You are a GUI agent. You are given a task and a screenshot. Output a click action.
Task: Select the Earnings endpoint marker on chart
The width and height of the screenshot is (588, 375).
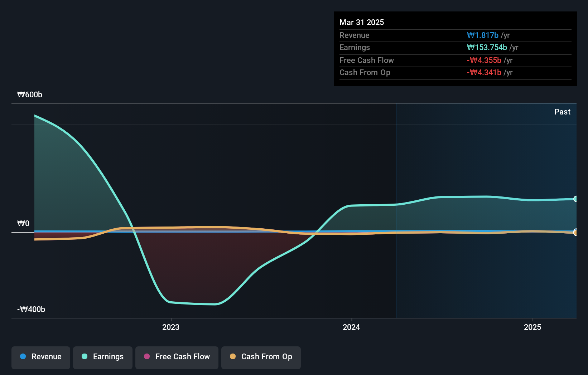point(575,199)
